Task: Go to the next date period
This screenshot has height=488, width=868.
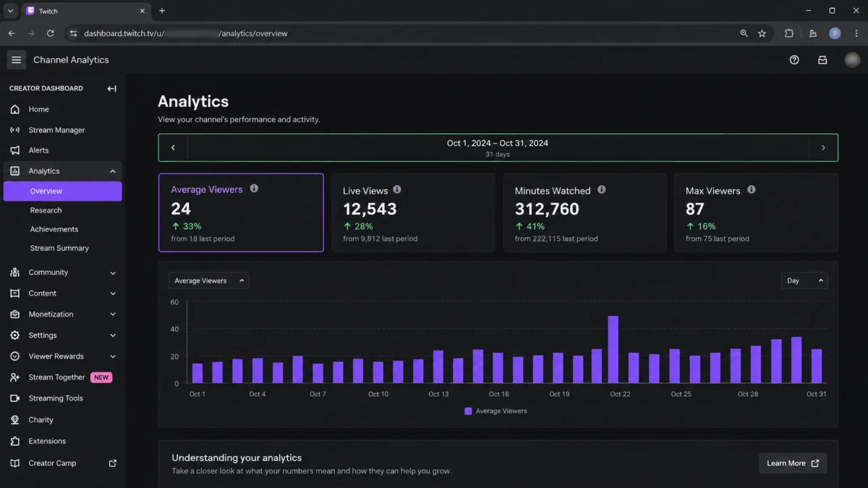Action: 823,147
